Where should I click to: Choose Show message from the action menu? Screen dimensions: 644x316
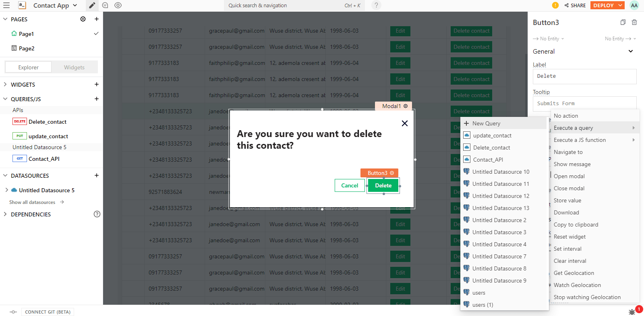coord(572,164)
